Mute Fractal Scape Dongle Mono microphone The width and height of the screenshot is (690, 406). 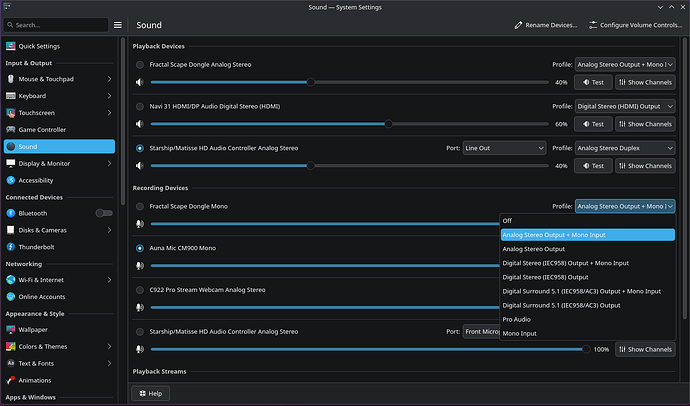pos(139,224)
